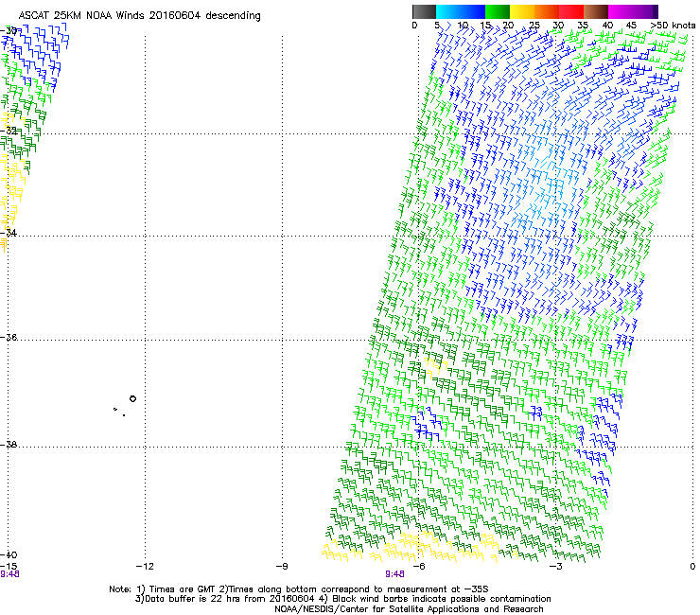Click the orange 25-30 knots legend swatch

tap(547, 11)
